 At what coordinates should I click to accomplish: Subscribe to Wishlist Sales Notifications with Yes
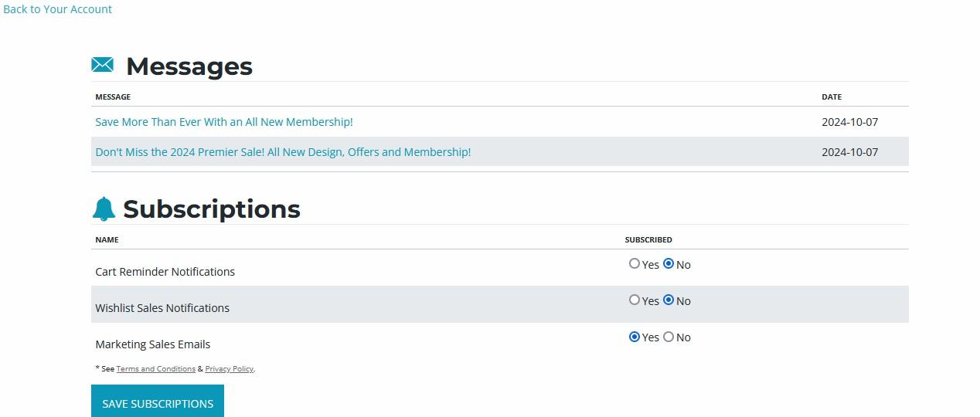click(635, 300)
